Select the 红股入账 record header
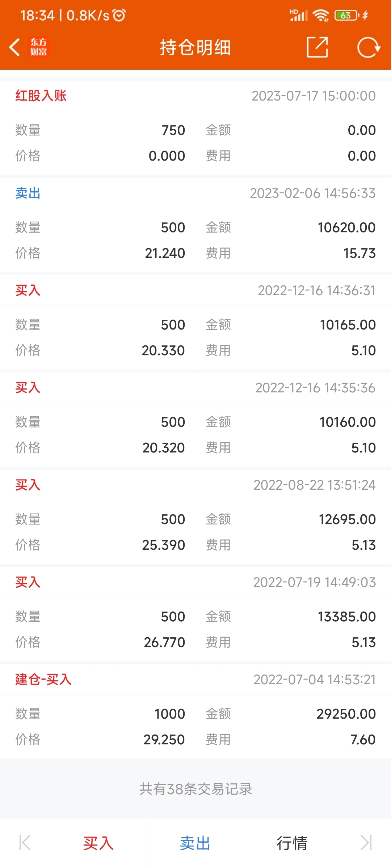391x868 pixels. click(x=195, y=96)
